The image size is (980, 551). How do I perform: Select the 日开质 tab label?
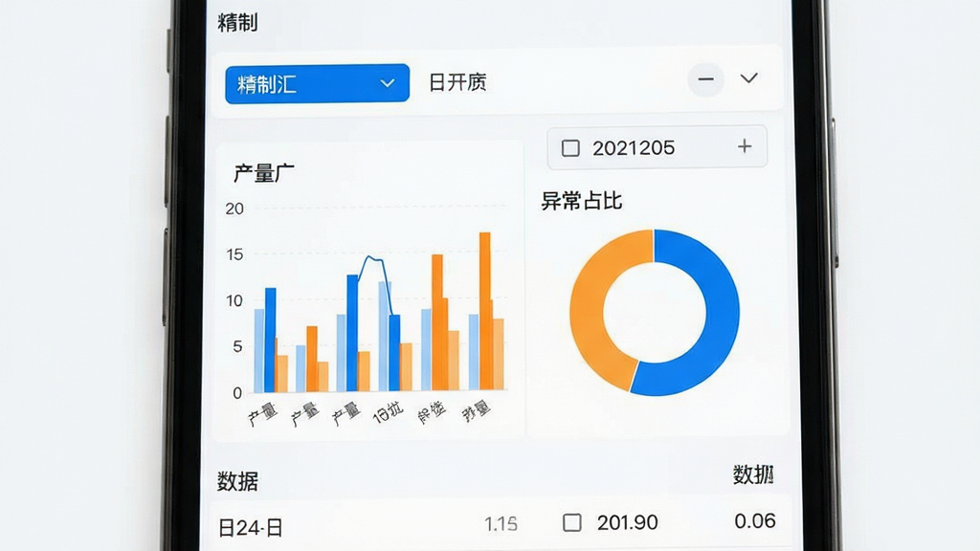457,82
